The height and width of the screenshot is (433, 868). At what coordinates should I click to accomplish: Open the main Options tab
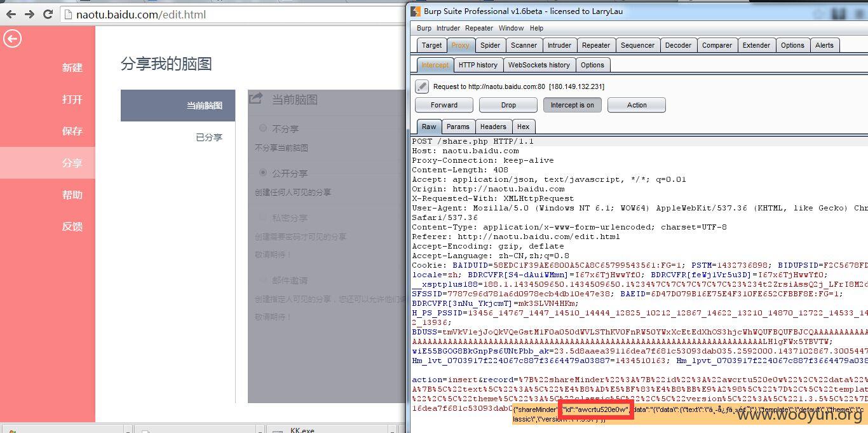792,45
